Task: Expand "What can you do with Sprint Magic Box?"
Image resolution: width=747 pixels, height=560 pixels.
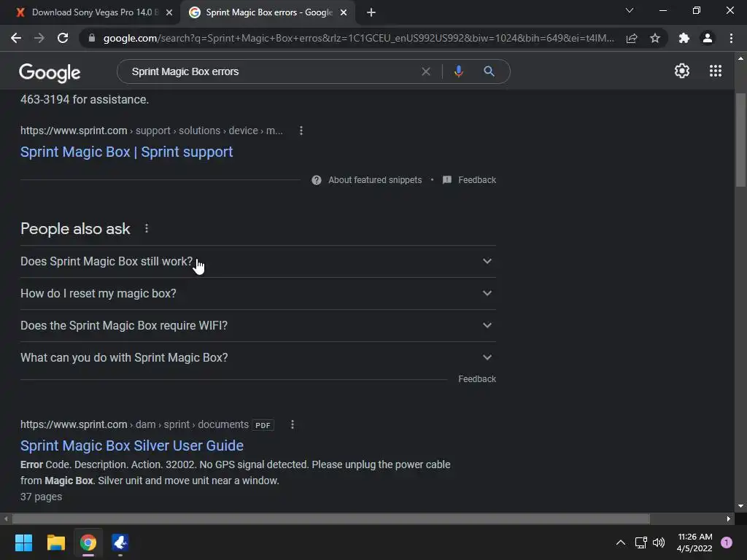Action: [x=258, y=357]
